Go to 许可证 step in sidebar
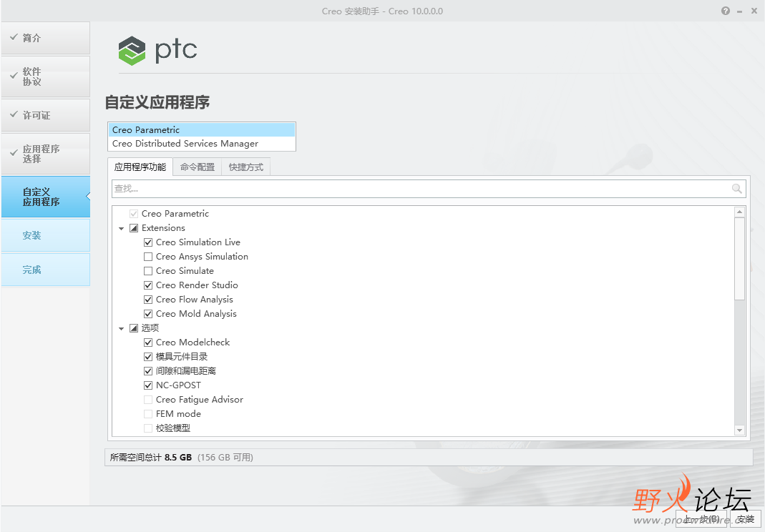Viewport: 765px width, 532px height. coord(45,116)
